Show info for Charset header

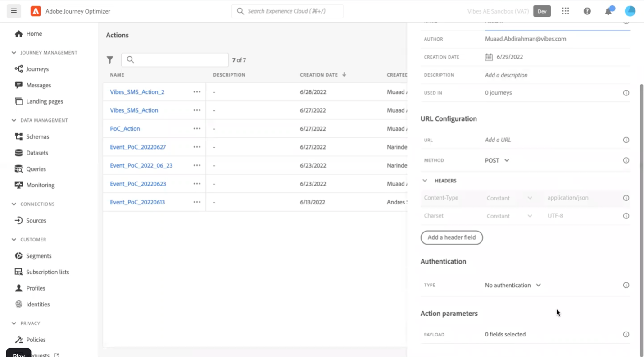[626, 216]
